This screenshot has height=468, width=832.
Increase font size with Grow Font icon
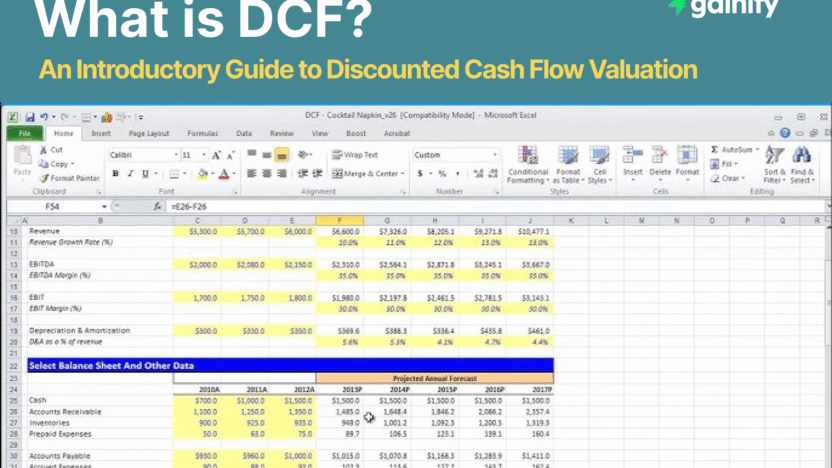click(216, 155)
